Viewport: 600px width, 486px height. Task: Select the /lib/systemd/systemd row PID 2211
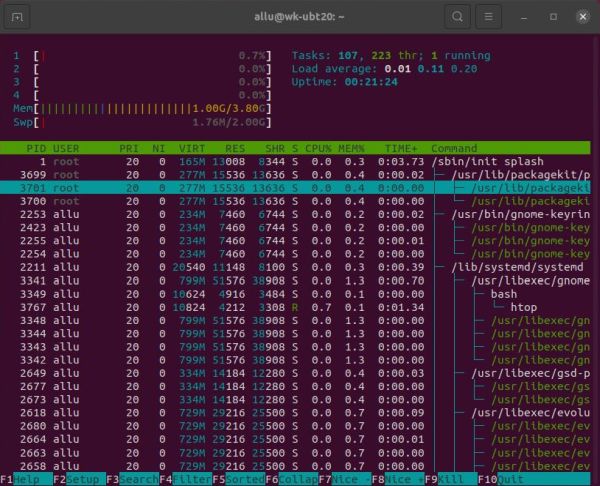click(x=295, y=267)
